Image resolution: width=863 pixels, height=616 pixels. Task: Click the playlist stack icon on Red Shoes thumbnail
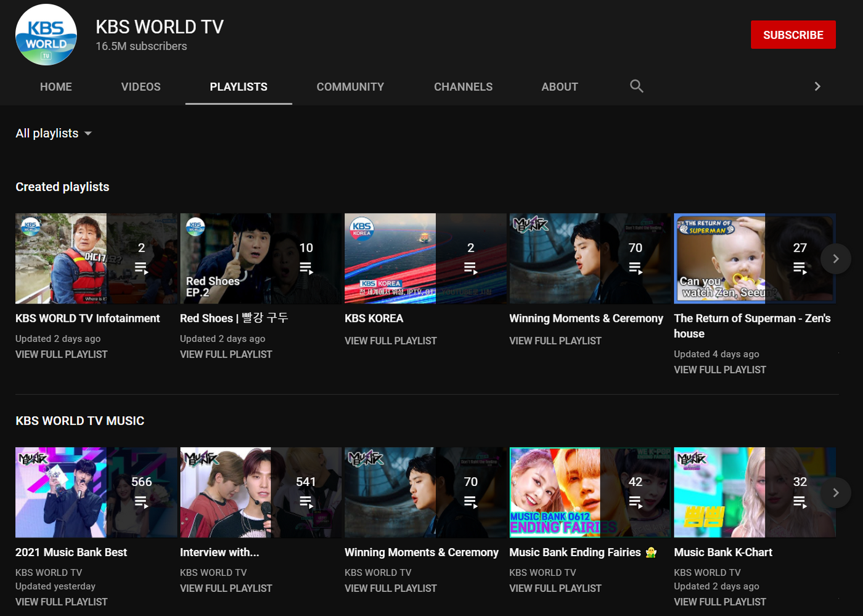[x=306, y=267]
